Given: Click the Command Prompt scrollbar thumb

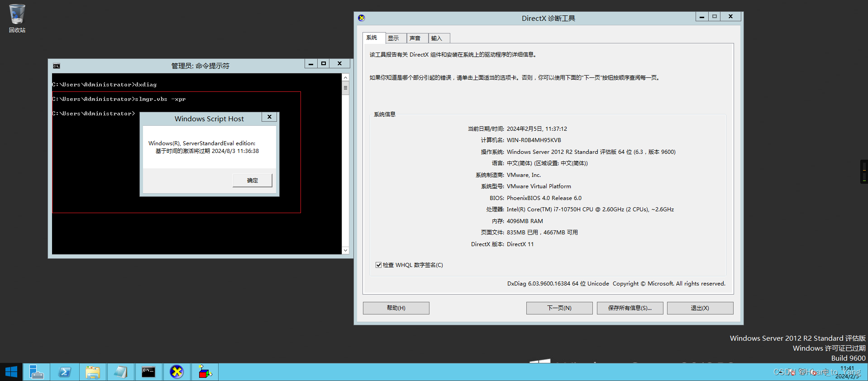Looking at the screenshot, I should (x=345, y=88).
